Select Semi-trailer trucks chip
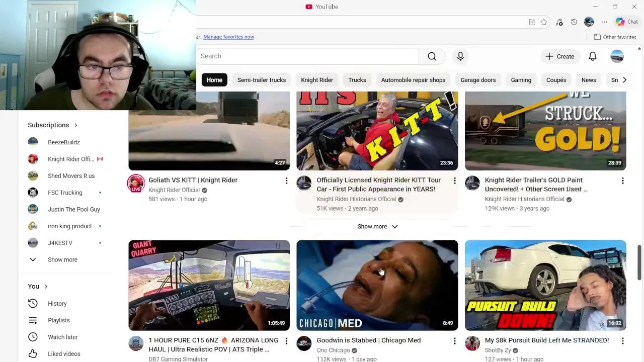Screen dimensions: 644x362 tap(262, 80)
